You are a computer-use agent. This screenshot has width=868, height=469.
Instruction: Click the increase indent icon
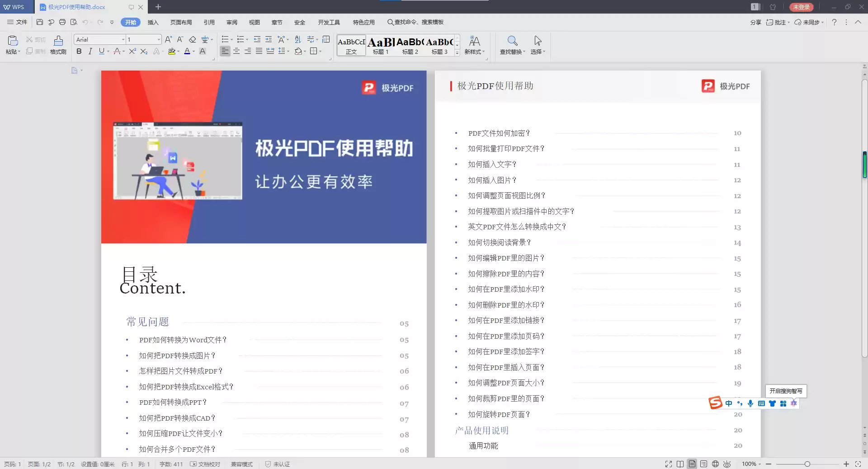coord(269,39)
